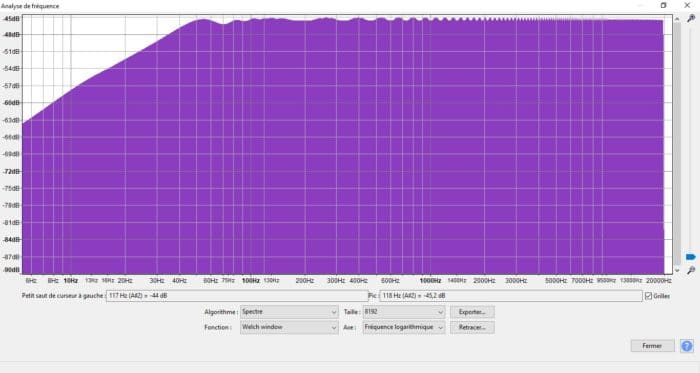Click the Fermer button

click(x=652, y=346)
